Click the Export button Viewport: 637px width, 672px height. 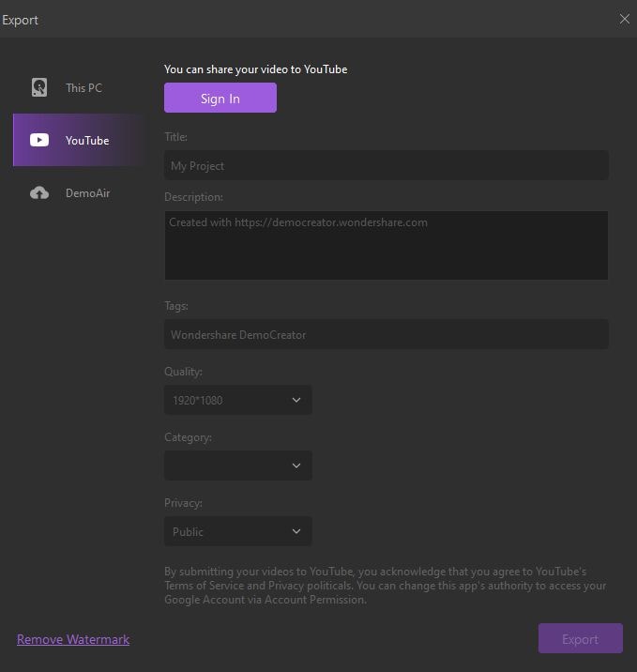pyautogui.click(x=580, y=639)
